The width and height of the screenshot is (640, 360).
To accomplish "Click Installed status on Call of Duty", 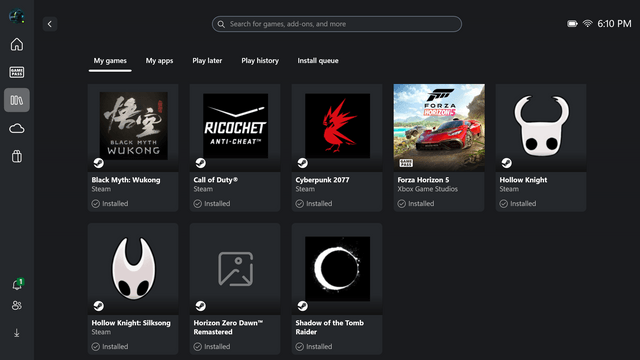I will (x=212, y=204).
